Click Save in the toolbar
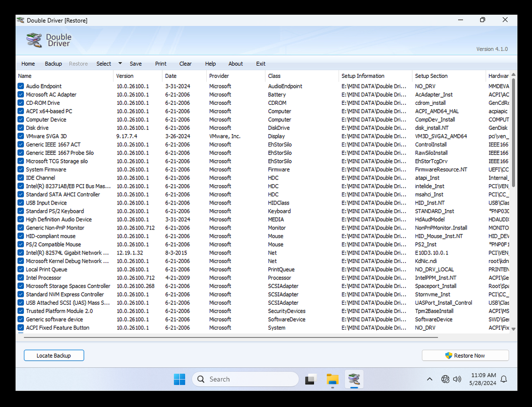The height and width of the screenshot is (407, 532). coord(136,64)
